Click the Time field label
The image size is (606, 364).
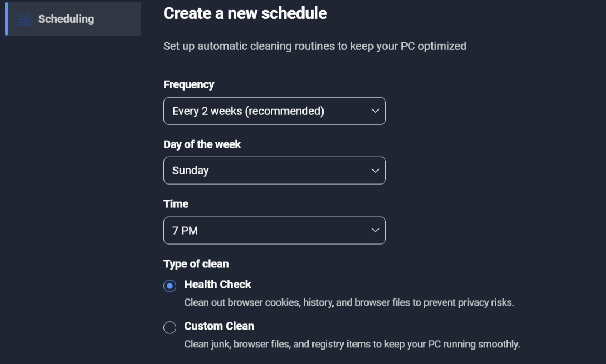point(176,204)
